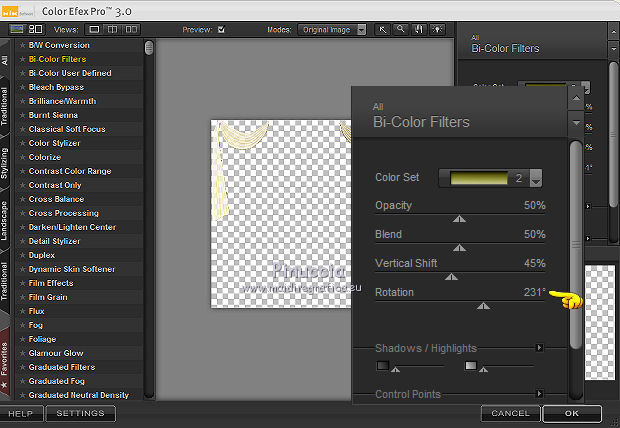Screen dimensions: 620x428
Task: Favorite the Film Grain star
Action: click(22, 297)
